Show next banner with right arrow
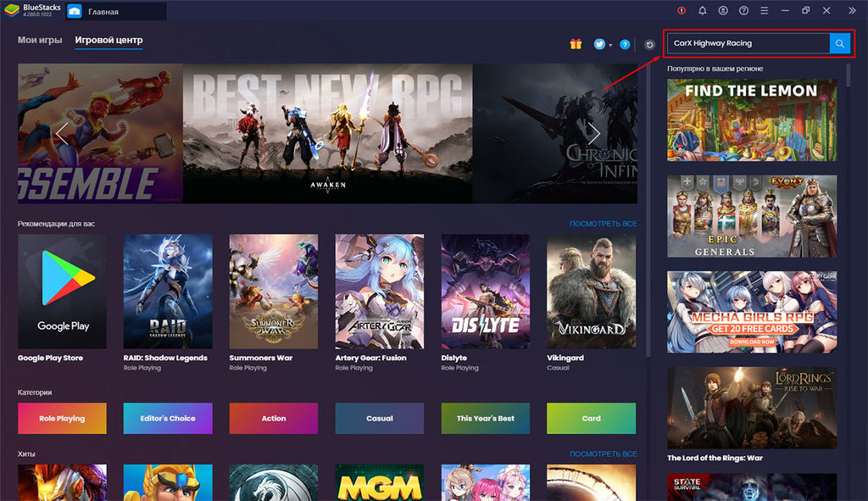The image size is (868, 501). coord(594,133)
